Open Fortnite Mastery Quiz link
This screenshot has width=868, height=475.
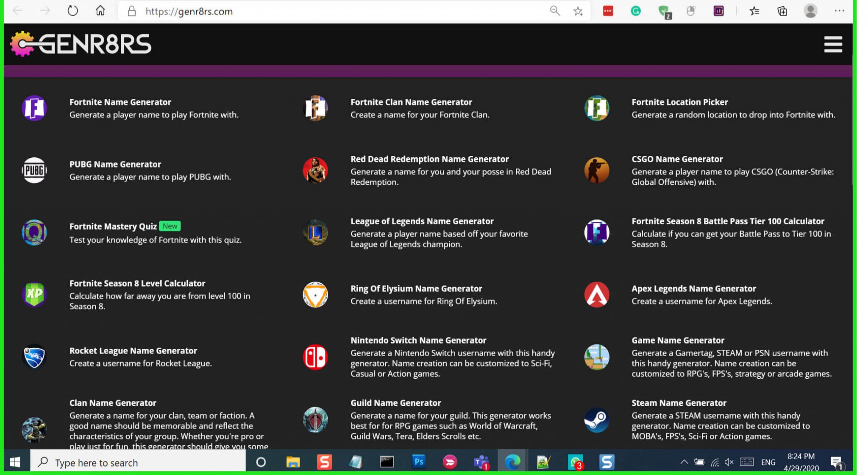pyautogui.click(x=113, y=226)
